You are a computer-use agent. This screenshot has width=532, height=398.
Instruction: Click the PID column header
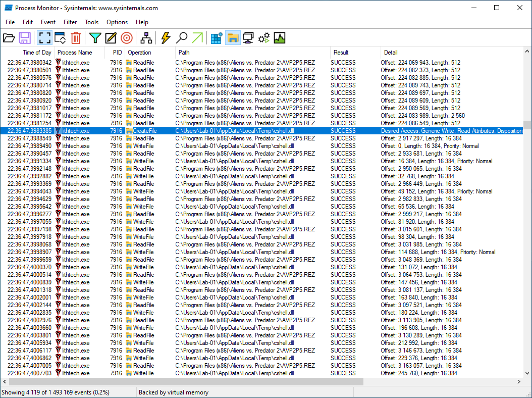coord(115,53)
